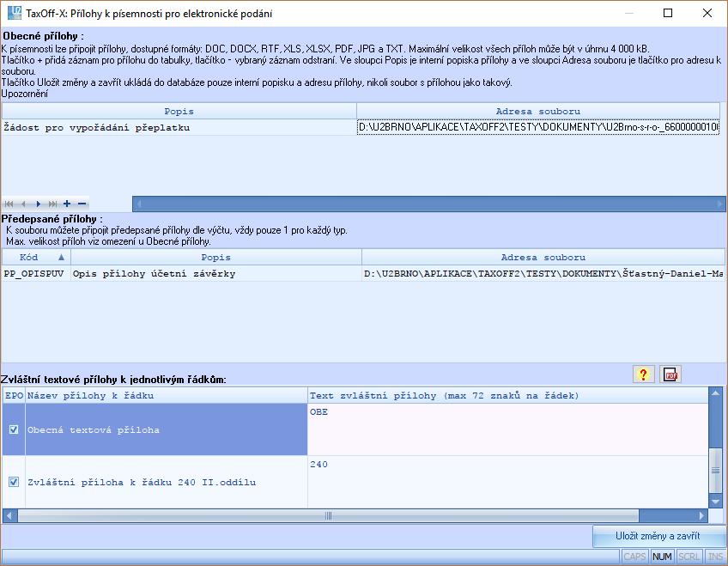Click file path field of Žádost row
Screen dimensions: 728x566
[x=538, y=127]
